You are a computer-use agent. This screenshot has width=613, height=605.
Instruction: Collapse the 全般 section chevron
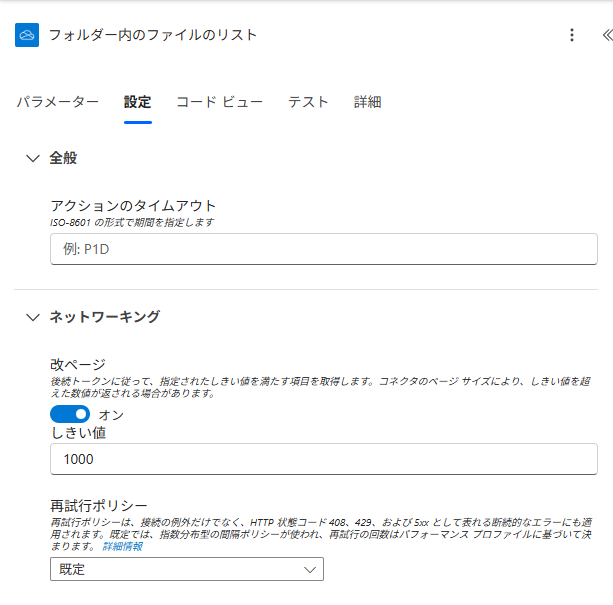click(x=32, y=158)
